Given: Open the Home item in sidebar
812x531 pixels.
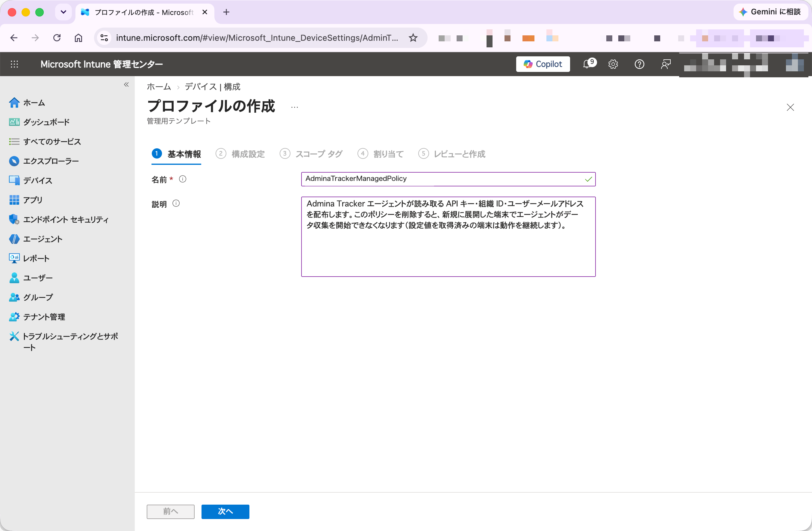Looking at the screenshot, I should tap(27, 102).
